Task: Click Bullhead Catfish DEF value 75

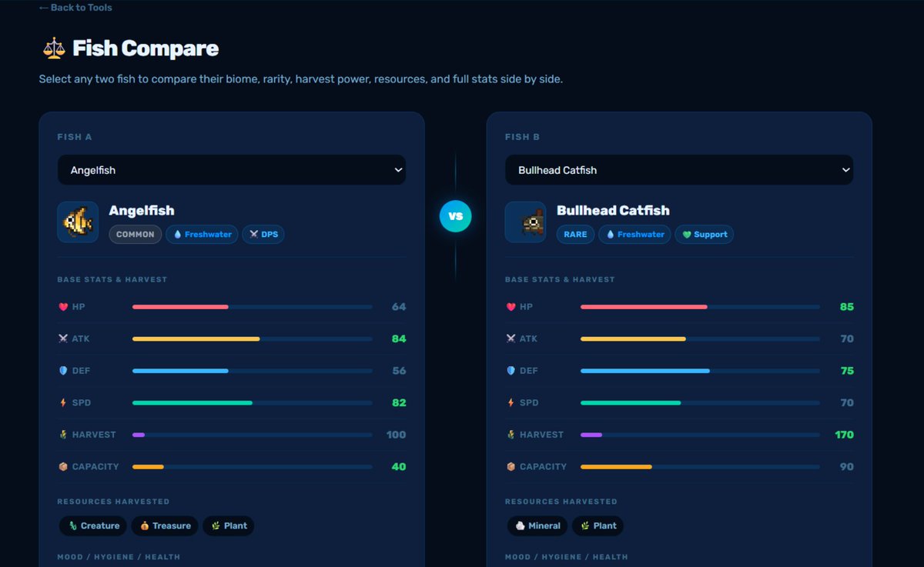Action: 847,371
